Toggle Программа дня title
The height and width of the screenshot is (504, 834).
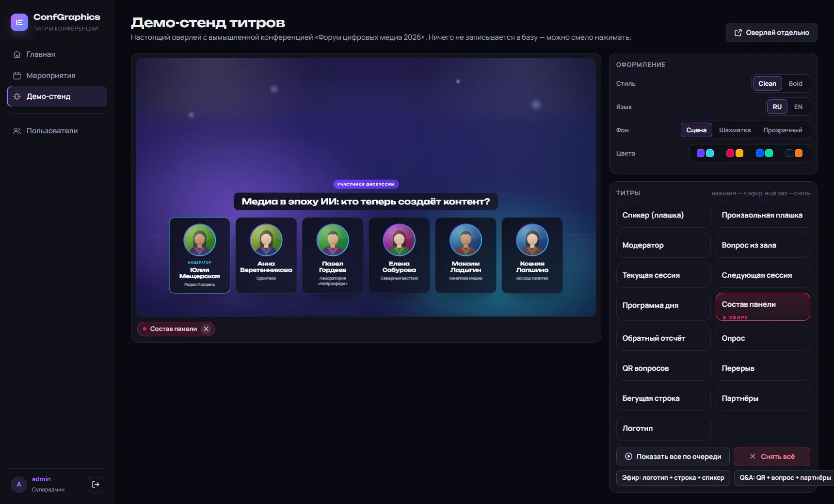click(x=663, y=306)
